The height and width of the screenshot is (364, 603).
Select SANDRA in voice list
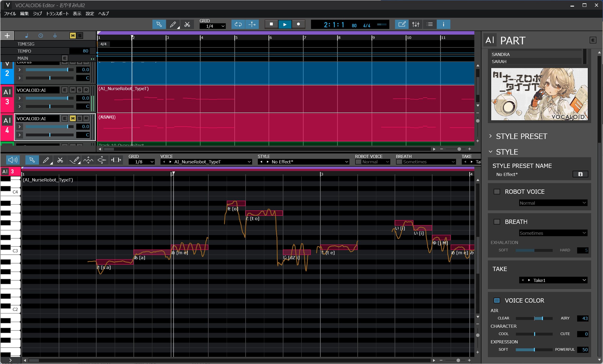[536, 54]
